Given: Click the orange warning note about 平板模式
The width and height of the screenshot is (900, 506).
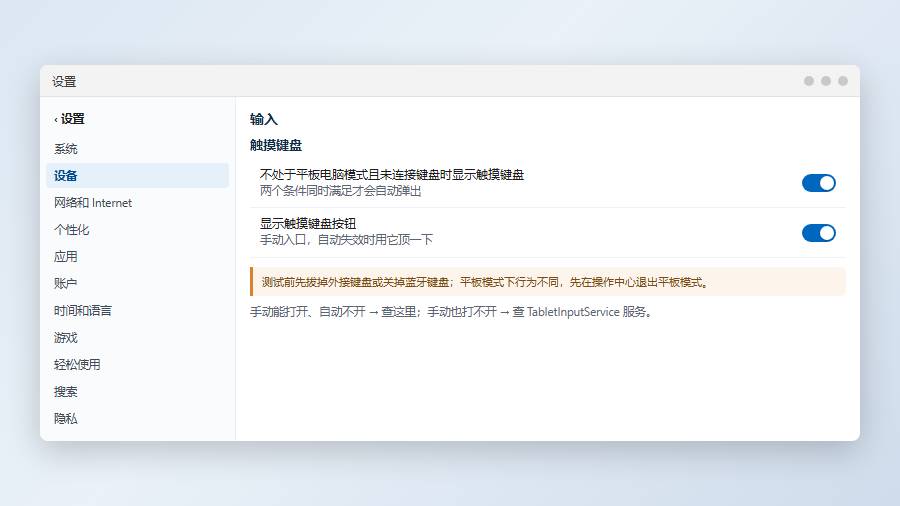Looking at the screenshot, I should 548,282.
